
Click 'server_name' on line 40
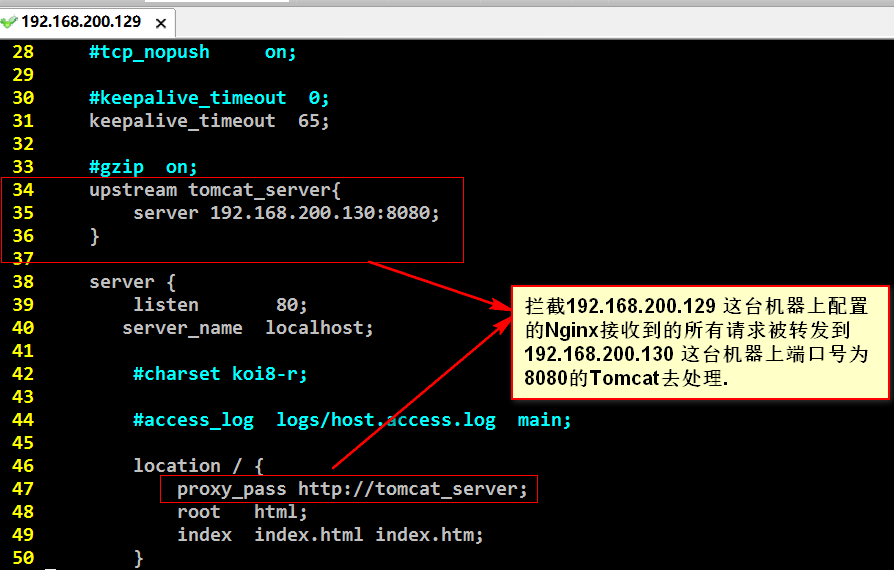click(x=182, y=328)
